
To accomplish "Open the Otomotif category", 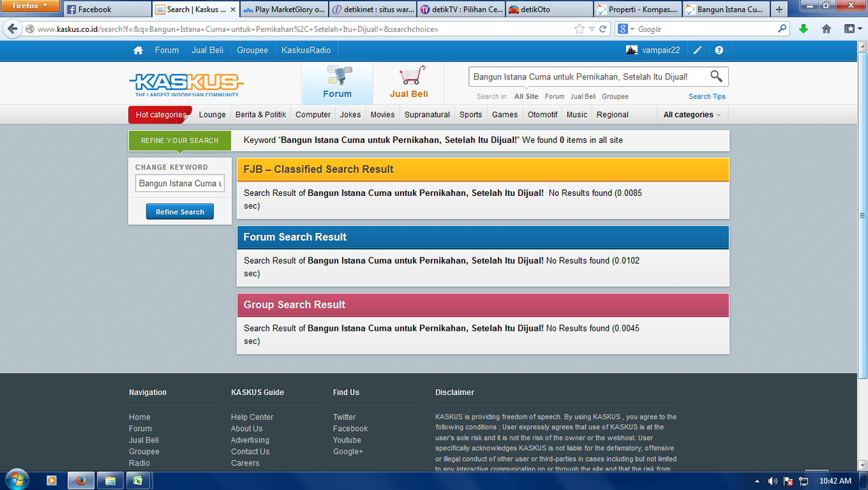I will click(x=542, y=115).
